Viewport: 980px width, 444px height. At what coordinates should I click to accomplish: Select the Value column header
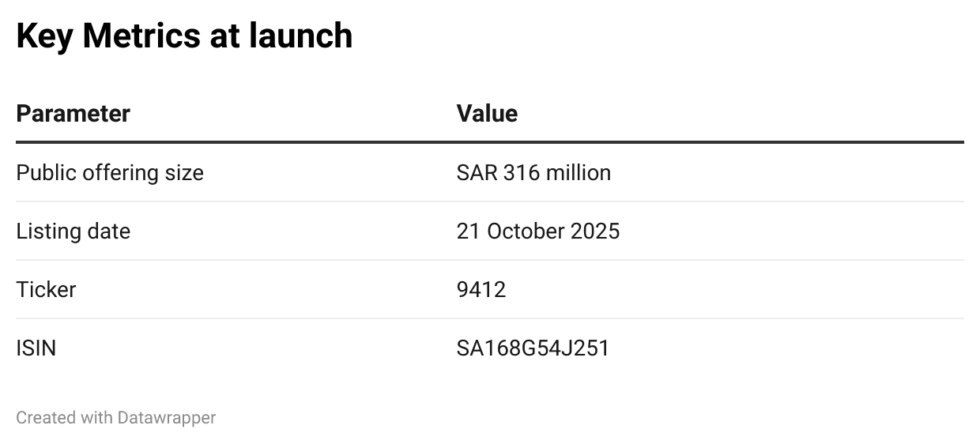pyautogui.click(x=487, y=114)
